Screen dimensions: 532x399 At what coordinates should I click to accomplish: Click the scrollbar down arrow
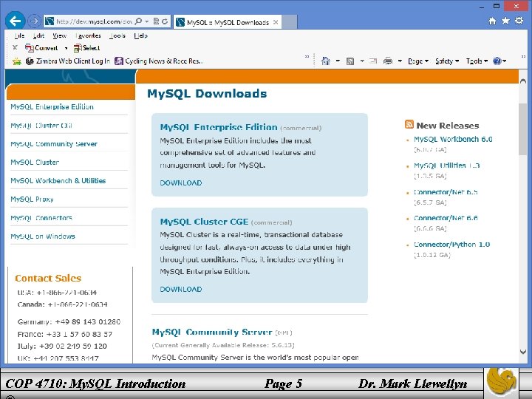(523, 352)
